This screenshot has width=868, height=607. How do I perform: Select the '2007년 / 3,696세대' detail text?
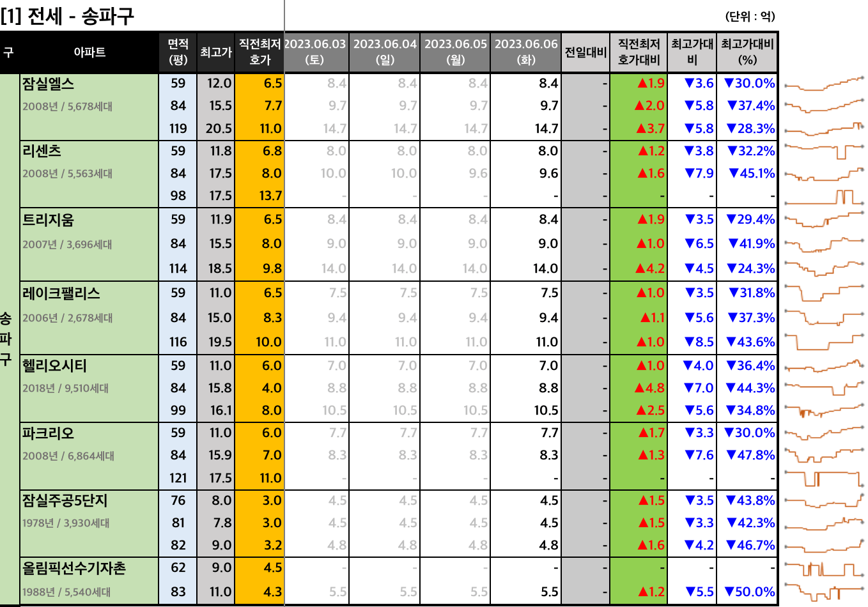click(x=67, y=244)
